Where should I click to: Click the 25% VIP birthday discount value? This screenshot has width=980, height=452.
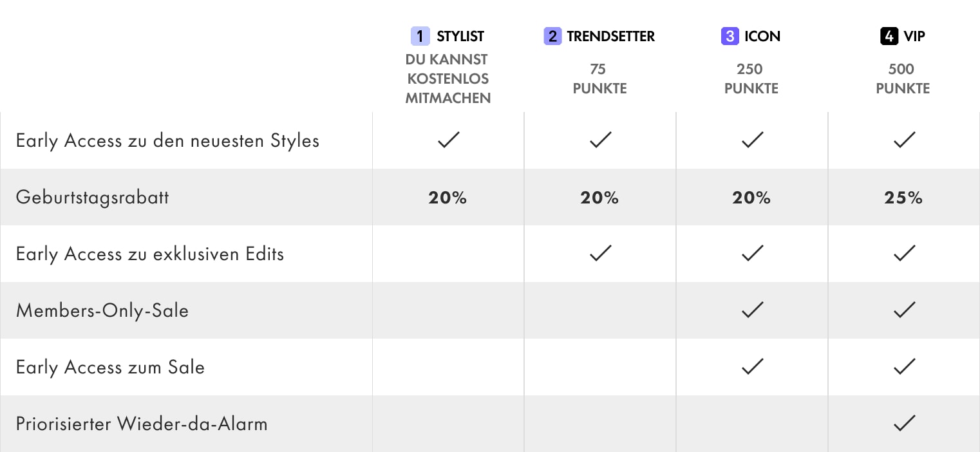point(903,198)
